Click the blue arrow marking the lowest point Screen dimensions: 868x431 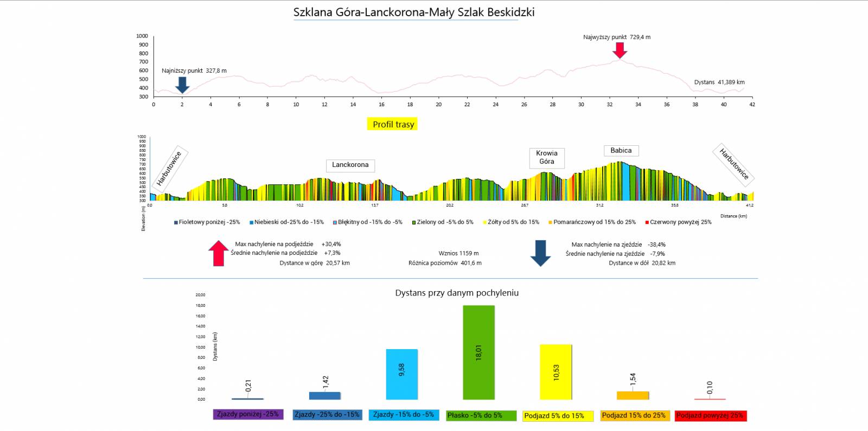click(x=182, y=85)
